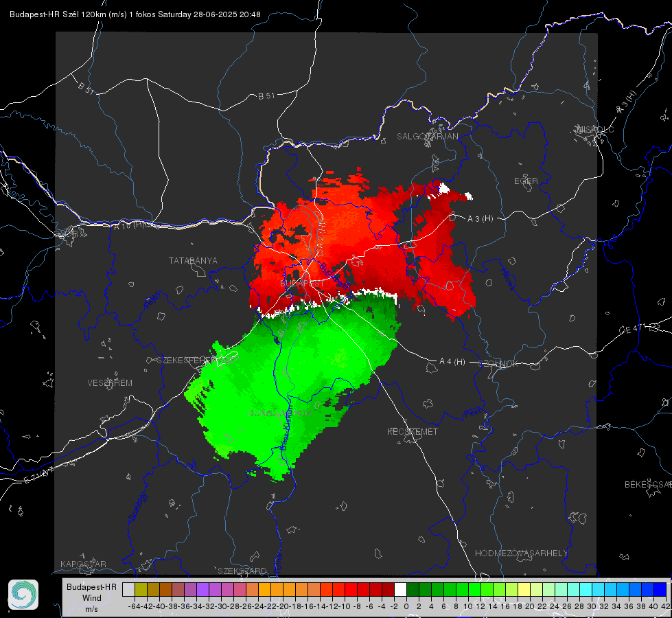Pick the pale yellow swatch in the legend

pos(524,589)
